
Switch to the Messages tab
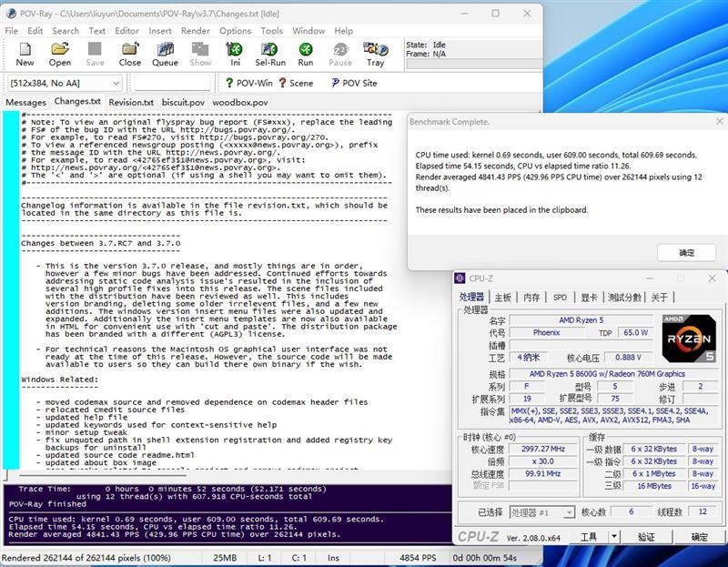tap(25, 102)
